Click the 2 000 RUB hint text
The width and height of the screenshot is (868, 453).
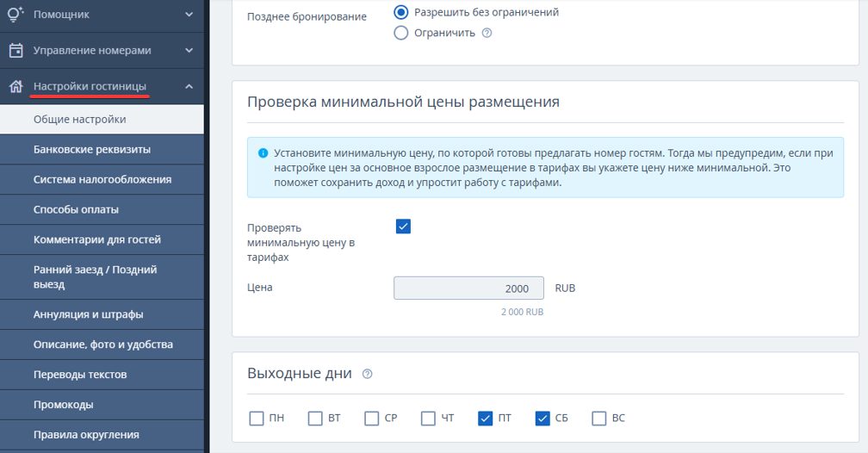click(522, 312)
